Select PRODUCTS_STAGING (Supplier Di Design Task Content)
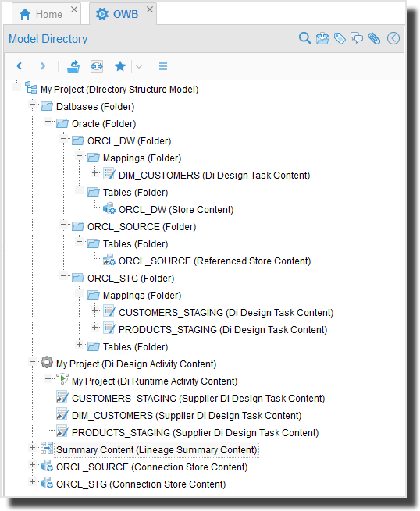The width and height of the screenshot is (420, 511). point(195,433)
